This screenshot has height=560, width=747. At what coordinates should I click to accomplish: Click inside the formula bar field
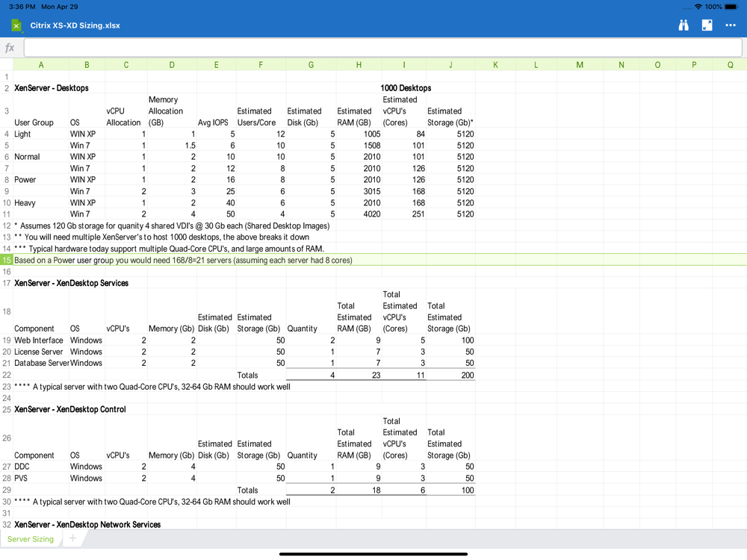point(382,48)
